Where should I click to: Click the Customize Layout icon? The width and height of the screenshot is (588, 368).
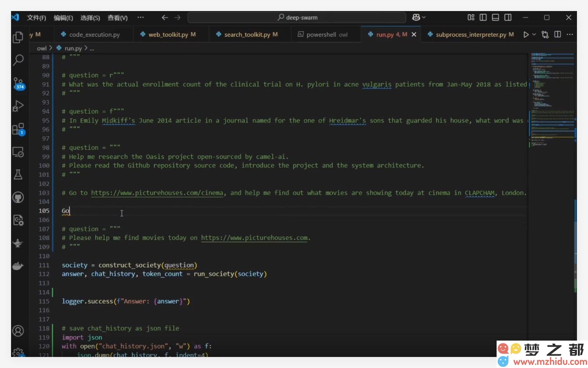[x=471, y=18]
